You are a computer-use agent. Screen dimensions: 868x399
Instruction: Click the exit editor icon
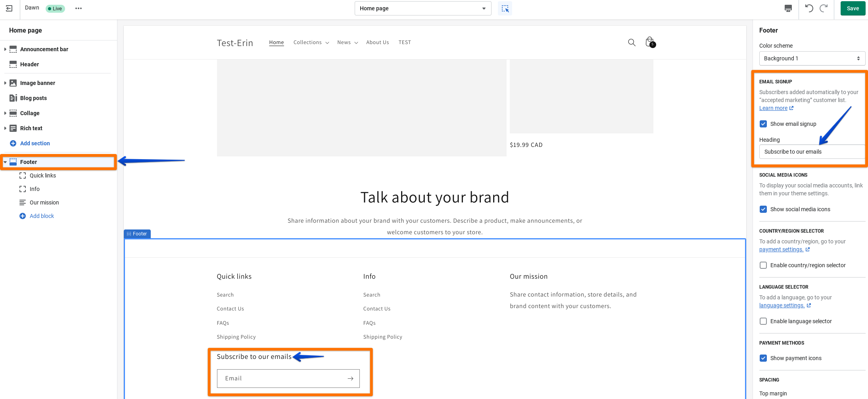tap(9, 8)
